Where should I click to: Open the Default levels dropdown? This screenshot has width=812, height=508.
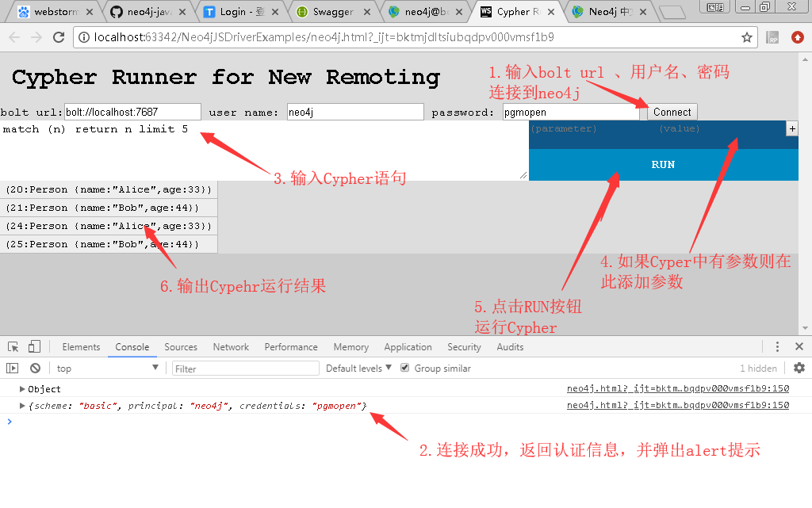[358, 369]
